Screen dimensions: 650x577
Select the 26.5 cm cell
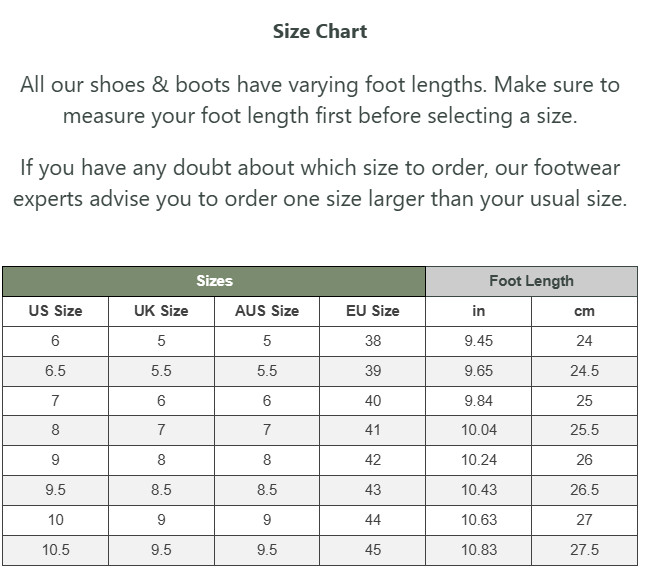tap(585, 490)
